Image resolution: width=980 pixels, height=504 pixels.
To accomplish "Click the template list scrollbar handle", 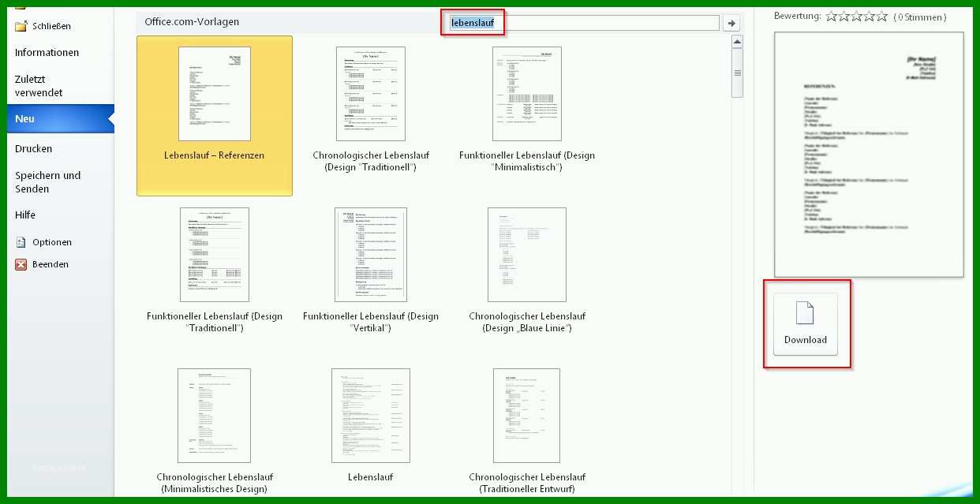I will tap(737, 73).
